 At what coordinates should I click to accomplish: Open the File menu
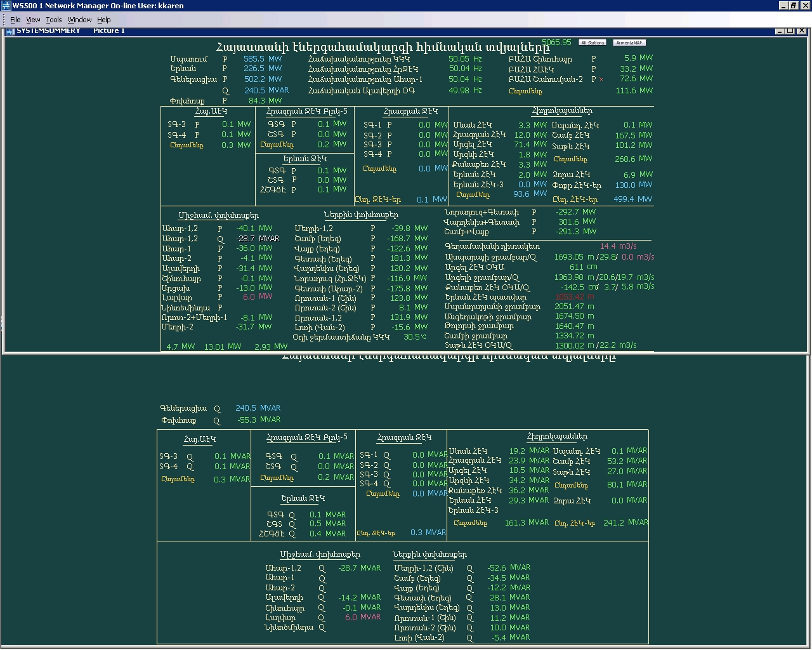point(15,20)
